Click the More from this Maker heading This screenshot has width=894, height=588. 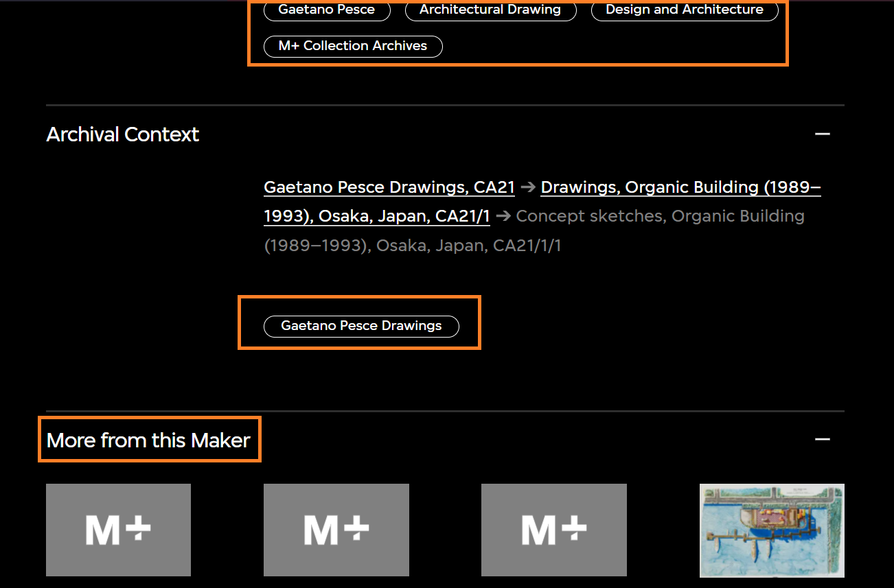coord(148,440)
